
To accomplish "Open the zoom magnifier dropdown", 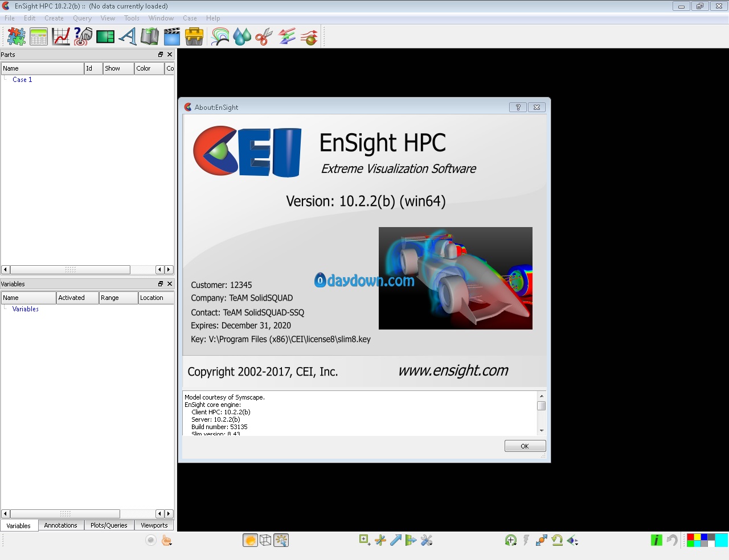I will pyautogui.click(x=511, y=540).
